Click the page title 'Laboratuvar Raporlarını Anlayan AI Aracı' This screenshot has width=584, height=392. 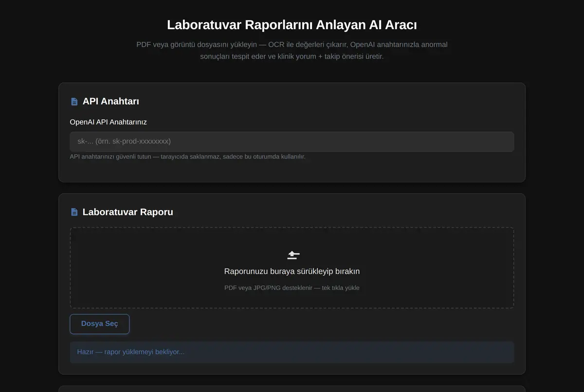pyautogui.click(x=292, y=25)
